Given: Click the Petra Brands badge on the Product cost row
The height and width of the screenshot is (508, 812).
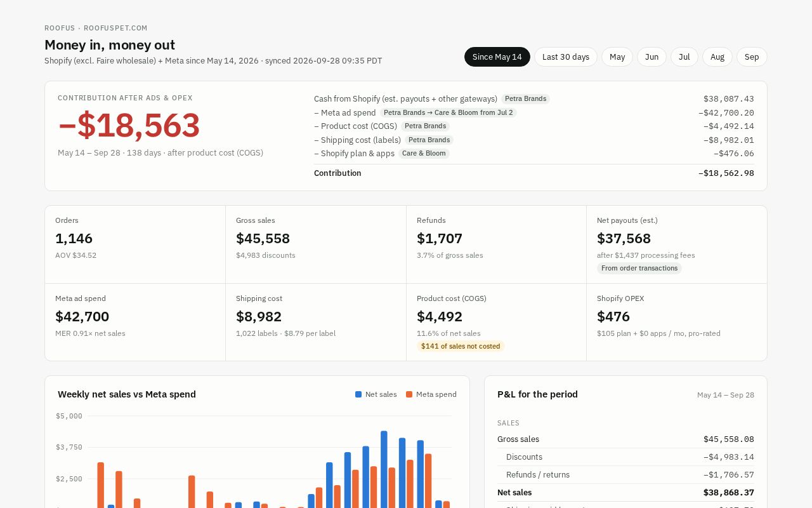Looking at the screenshot, I should [425, 126].
